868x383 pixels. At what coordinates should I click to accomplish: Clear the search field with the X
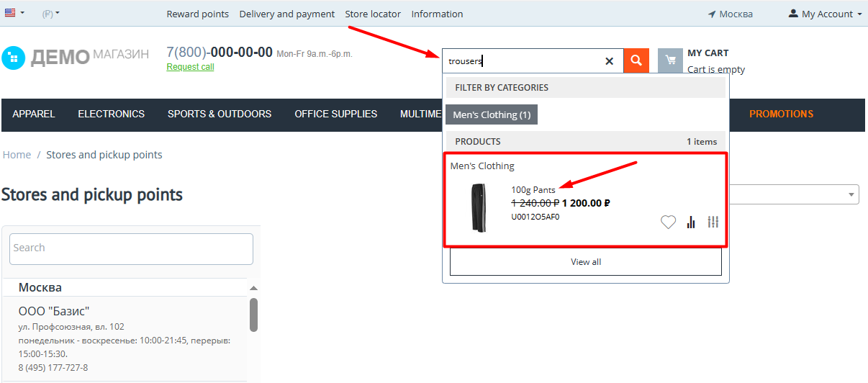pos(610,61)
